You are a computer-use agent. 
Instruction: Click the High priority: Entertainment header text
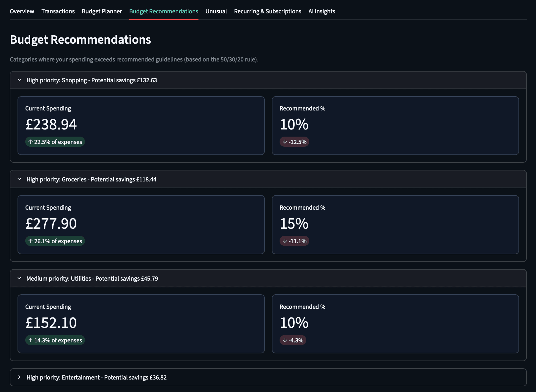[97, 377]
